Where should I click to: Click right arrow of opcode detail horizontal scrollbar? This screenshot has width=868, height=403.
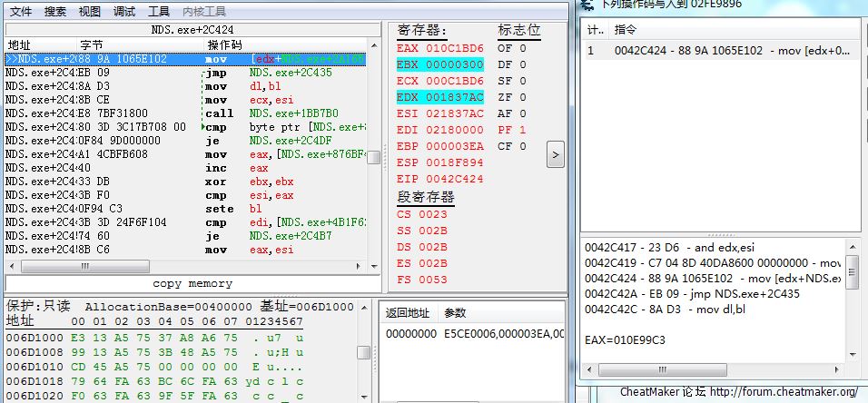tap(843, 368)
